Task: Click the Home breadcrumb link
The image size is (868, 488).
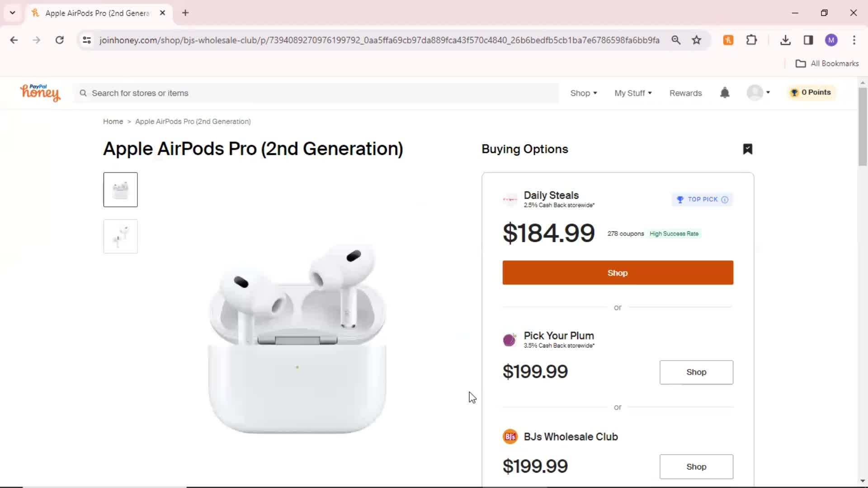Action: click(x=113, y=122)
